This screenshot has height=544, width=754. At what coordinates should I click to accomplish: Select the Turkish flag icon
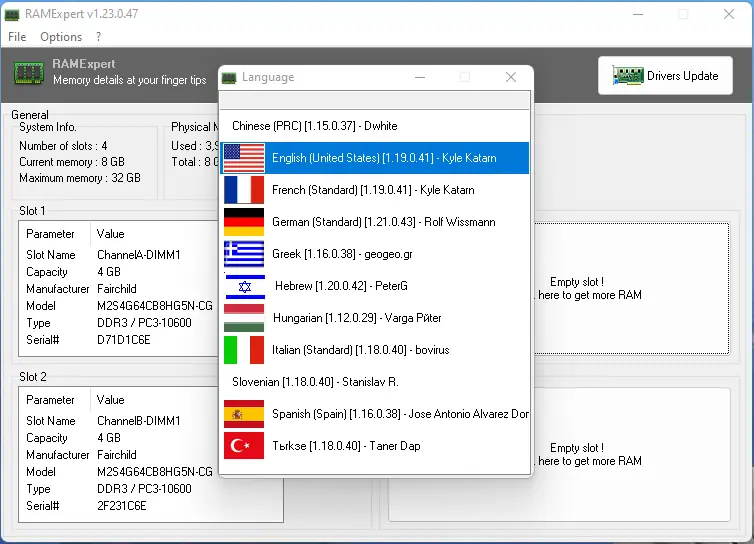pyautogui.click(x=244, y=446)
